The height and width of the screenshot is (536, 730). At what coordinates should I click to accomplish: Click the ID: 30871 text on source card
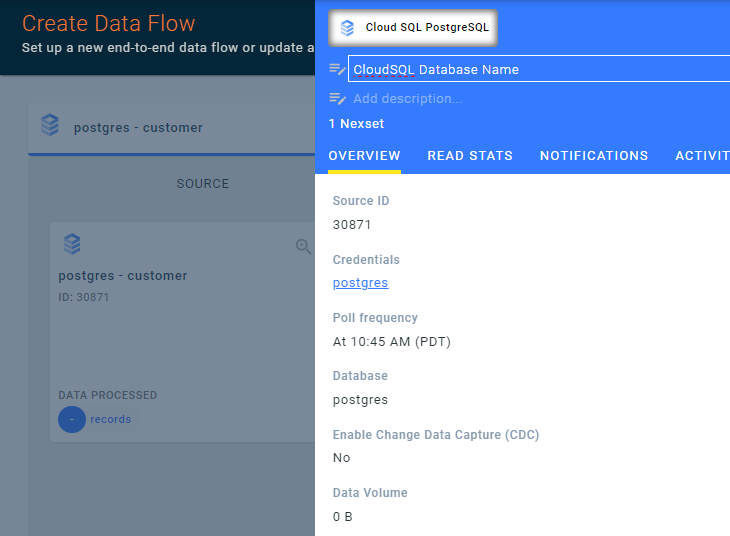click(x=83, y=297)
